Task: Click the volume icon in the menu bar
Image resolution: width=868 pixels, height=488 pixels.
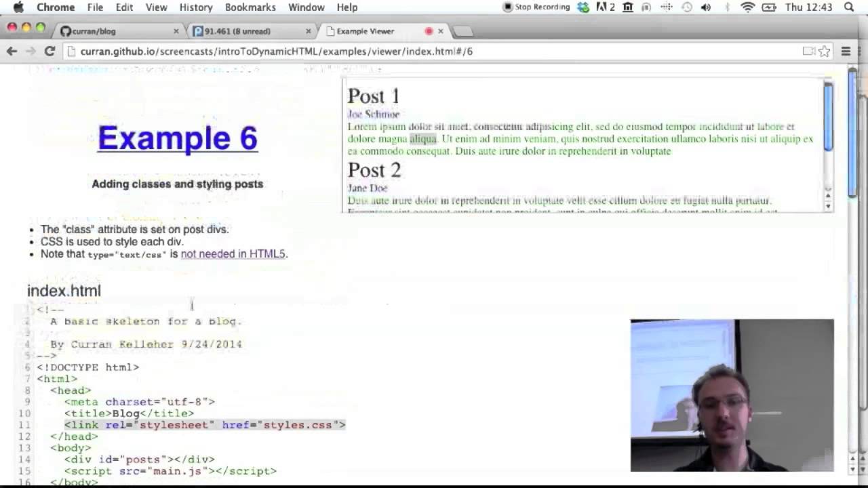Action: point(706,7)
